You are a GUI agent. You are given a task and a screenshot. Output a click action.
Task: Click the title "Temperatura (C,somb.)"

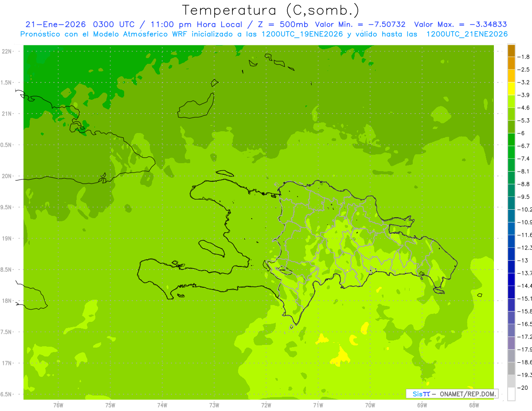pos(271,10)
